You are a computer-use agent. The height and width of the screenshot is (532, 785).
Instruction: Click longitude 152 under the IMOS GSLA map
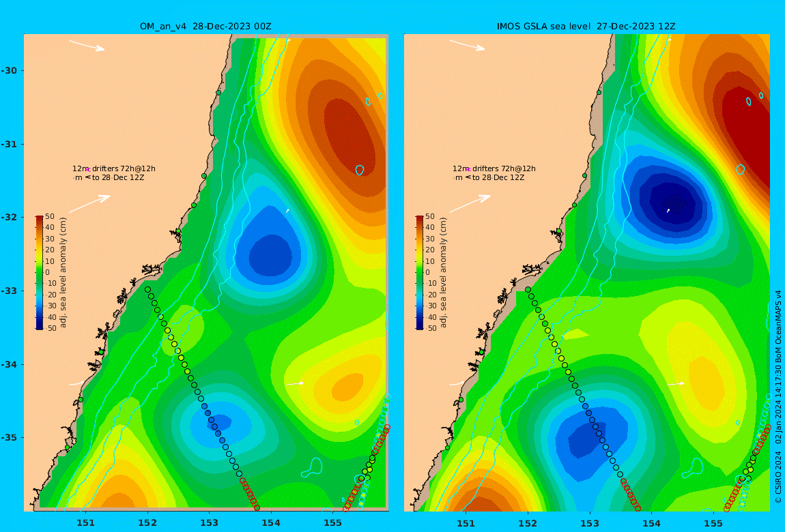click(x=528, y=523)
